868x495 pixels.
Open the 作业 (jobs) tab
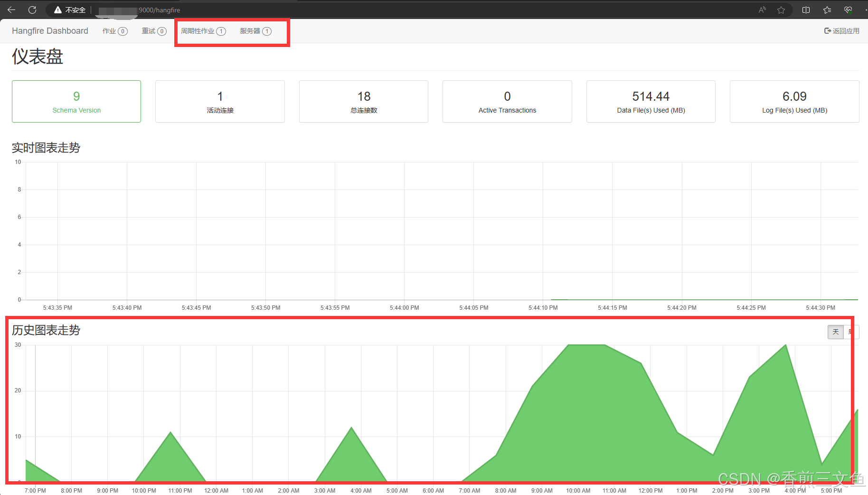tap(115, 31)
